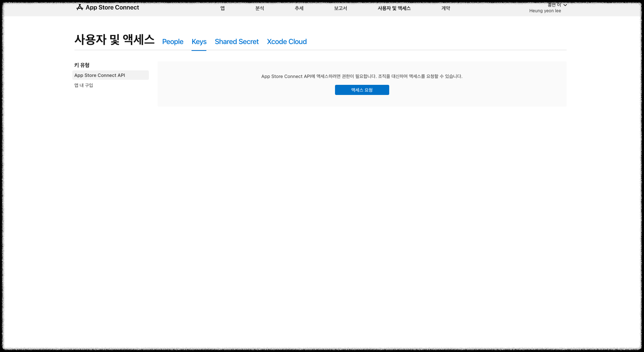Click the Heung yeon lee account name
Viewport: 644px width, 352px height.
545,11
